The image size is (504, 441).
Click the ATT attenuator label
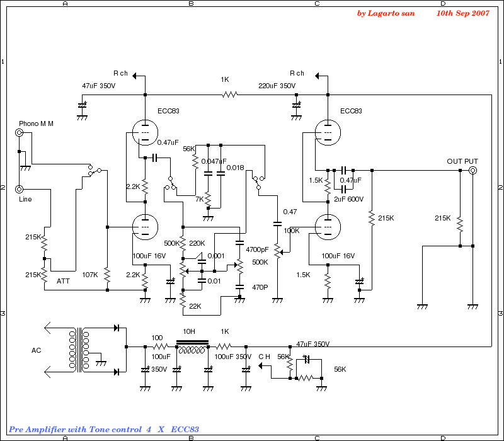click(63, 280)
